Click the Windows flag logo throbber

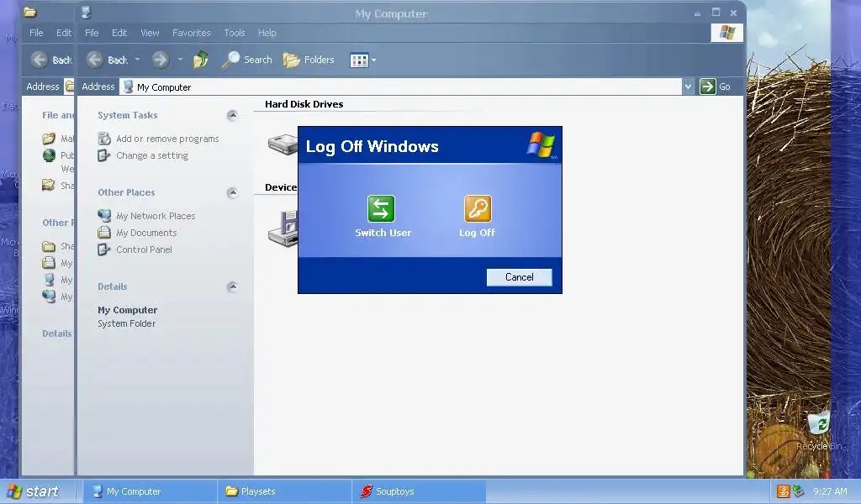727,33
